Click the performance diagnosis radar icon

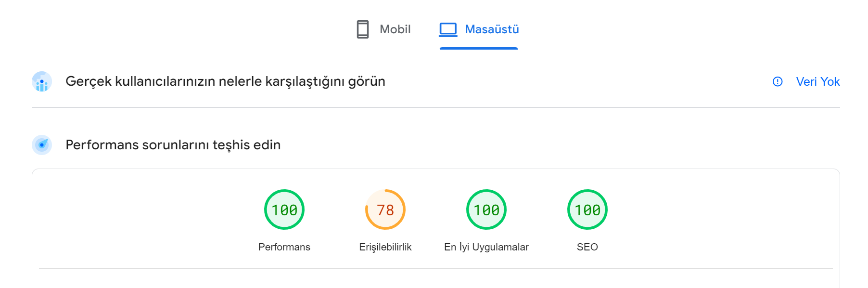42,144
